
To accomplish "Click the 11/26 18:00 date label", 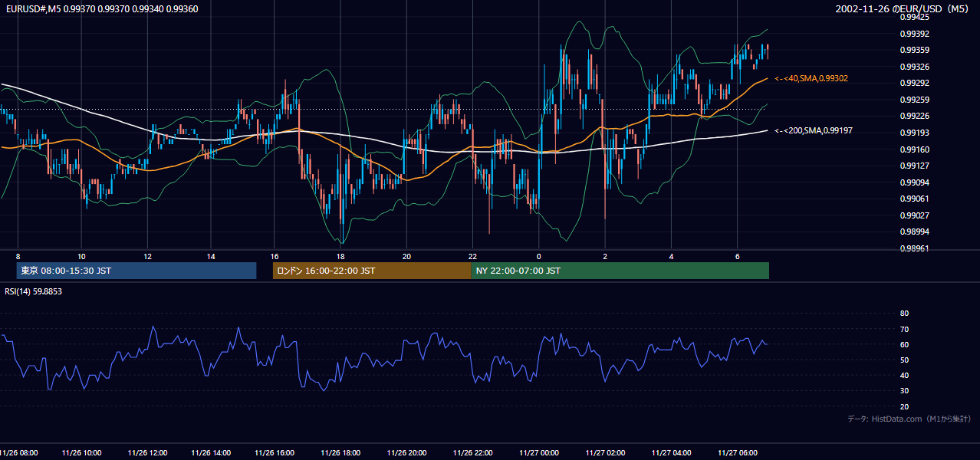I will pyautogui.click(x=340, y=453).
